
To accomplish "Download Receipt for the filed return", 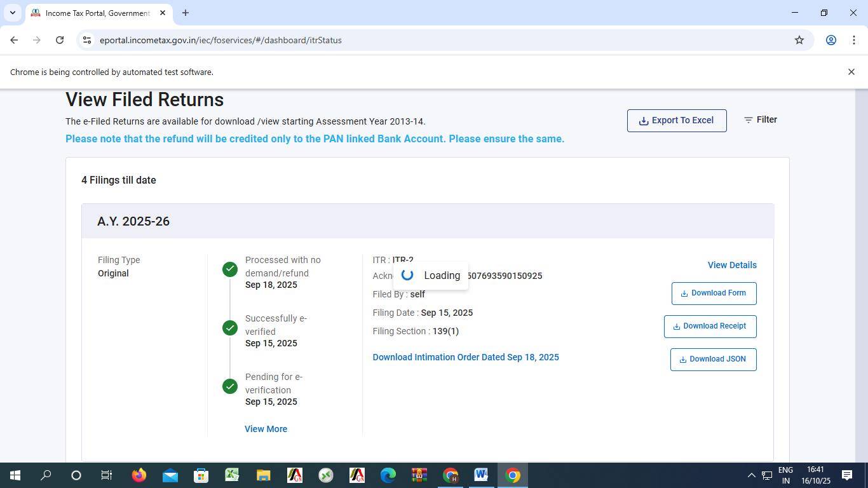I will tap(709, 326).
